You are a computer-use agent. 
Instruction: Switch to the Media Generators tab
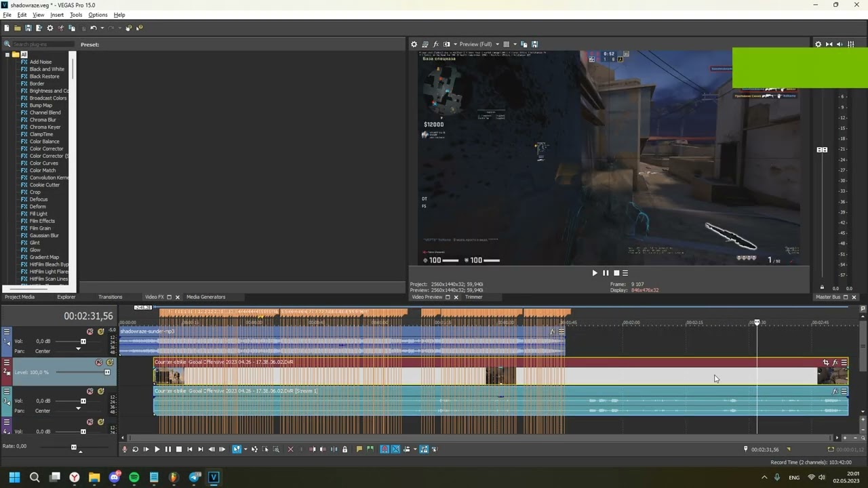point(205,297)
